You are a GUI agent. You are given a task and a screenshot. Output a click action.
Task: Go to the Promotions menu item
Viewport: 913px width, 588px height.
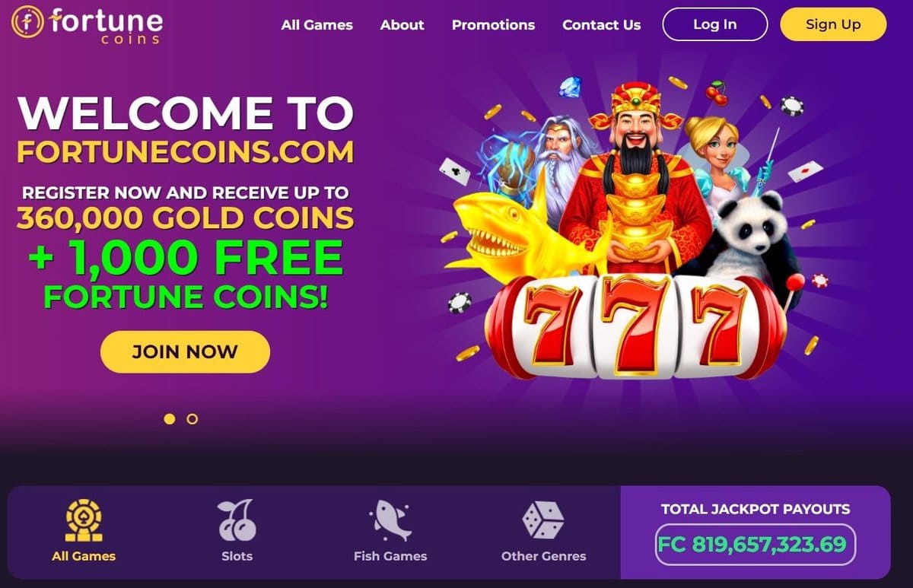tap(493, 24)
